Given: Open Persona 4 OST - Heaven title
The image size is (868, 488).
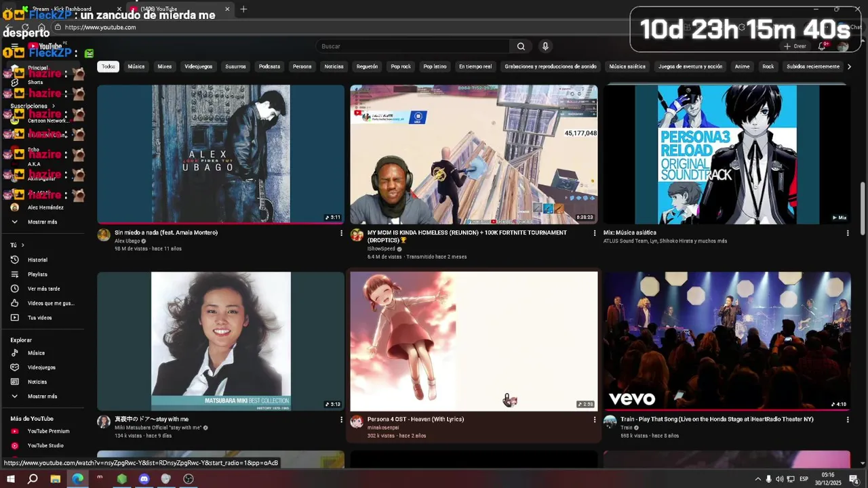Looking at the screenshot, I should (416, 419).
